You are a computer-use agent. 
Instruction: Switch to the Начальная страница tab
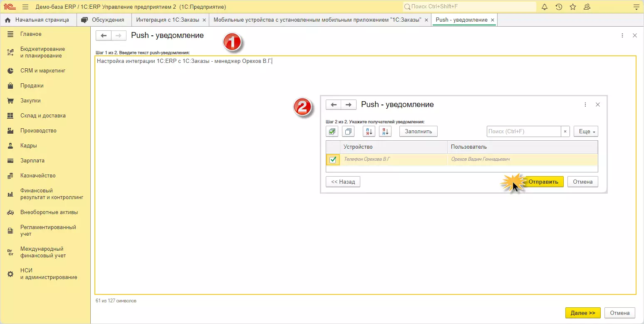point(38,20)
